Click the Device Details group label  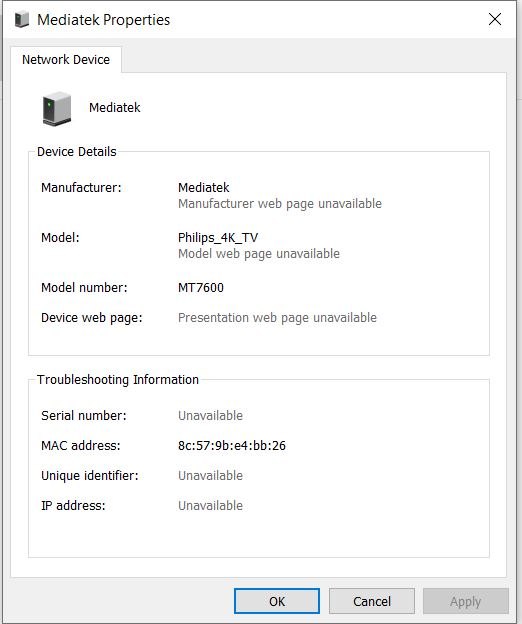tap(77, 152)
